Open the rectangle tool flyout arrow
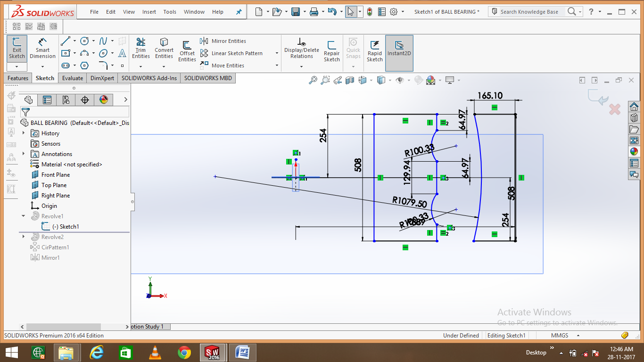This screenshot has width=644, height=362. pos(74,53)
